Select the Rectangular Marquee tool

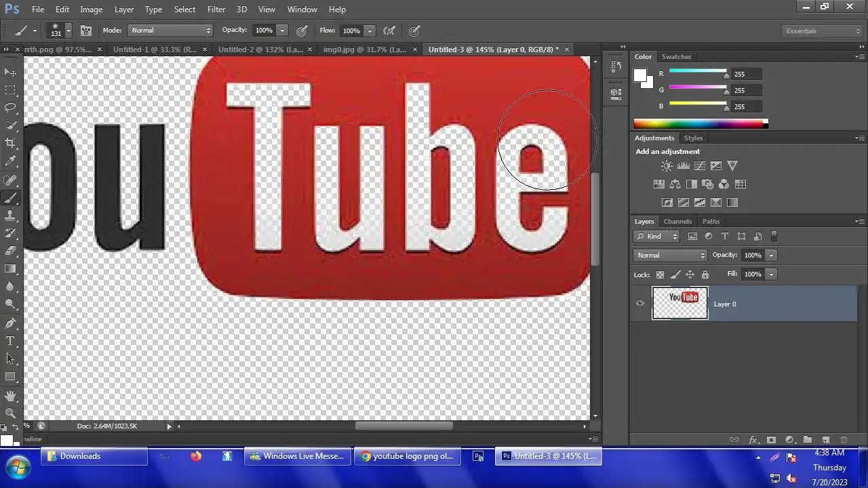tap(10, 89)
